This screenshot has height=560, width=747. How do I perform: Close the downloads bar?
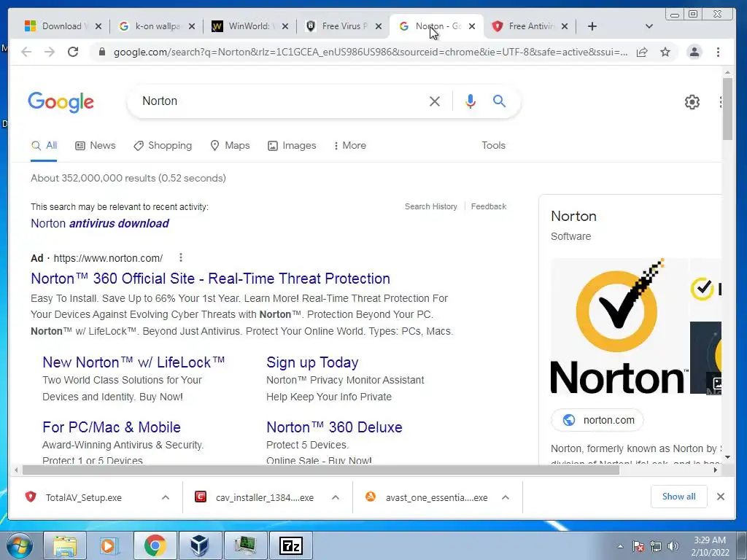[720, 497]
